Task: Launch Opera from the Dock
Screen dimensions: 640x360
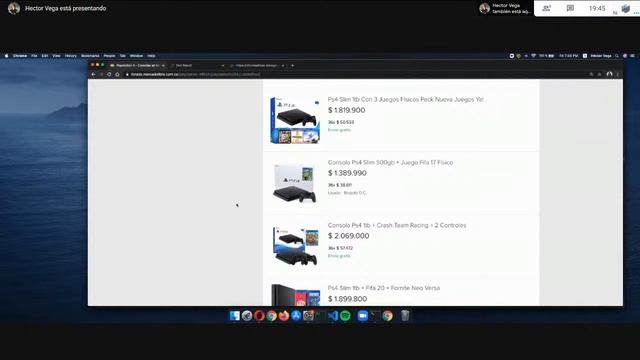Action: (259, 316)
